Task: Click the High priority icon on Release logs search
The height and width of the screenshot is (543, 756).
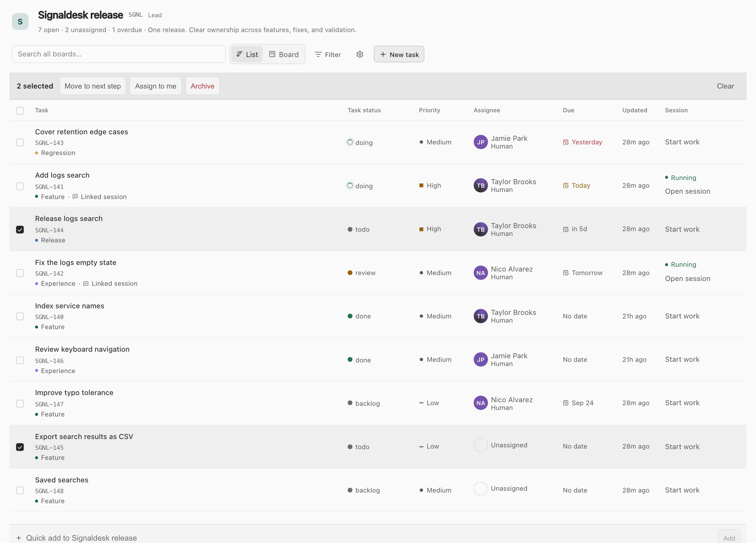Action: (x=421, y=229)
